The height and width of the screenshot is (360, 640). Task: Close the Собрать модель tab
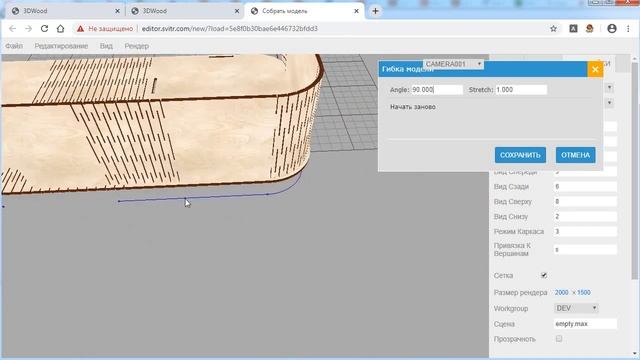tap(356, 11)
